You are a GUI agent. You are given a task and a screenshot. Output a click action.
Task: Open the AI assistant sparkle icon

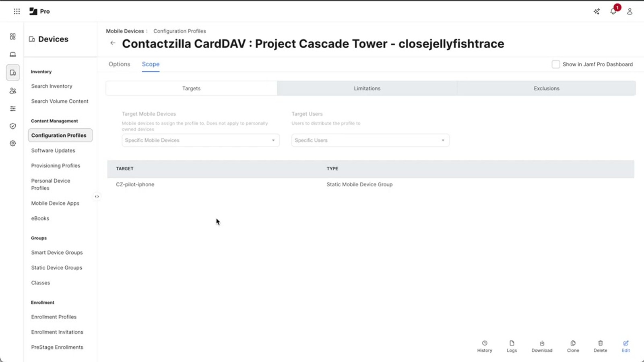click(597, 11)
